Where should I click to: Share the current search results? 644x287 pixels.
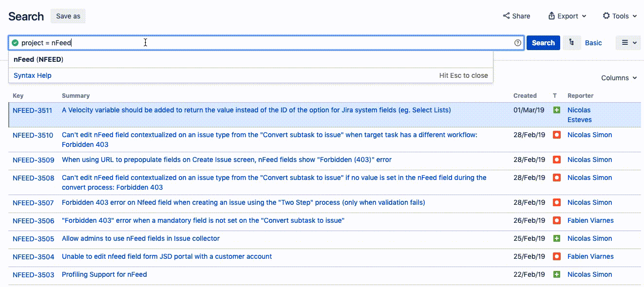[516, 16]
